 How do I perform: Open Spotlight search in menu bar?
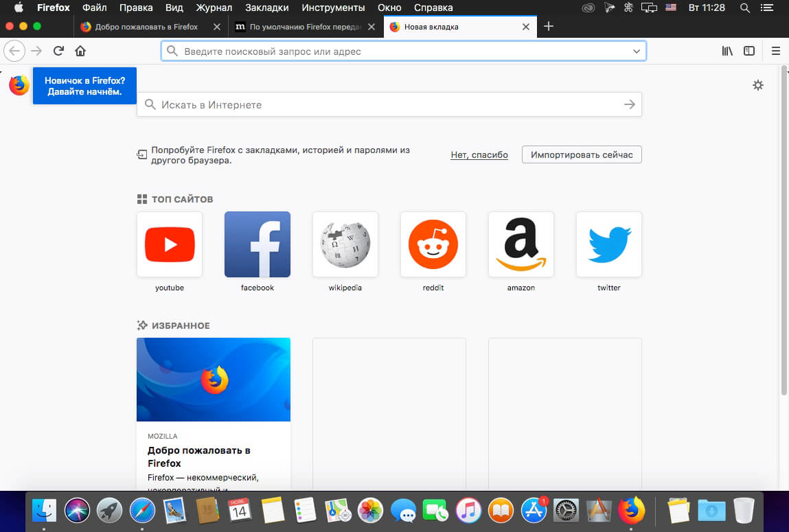(x=745, y=8)
